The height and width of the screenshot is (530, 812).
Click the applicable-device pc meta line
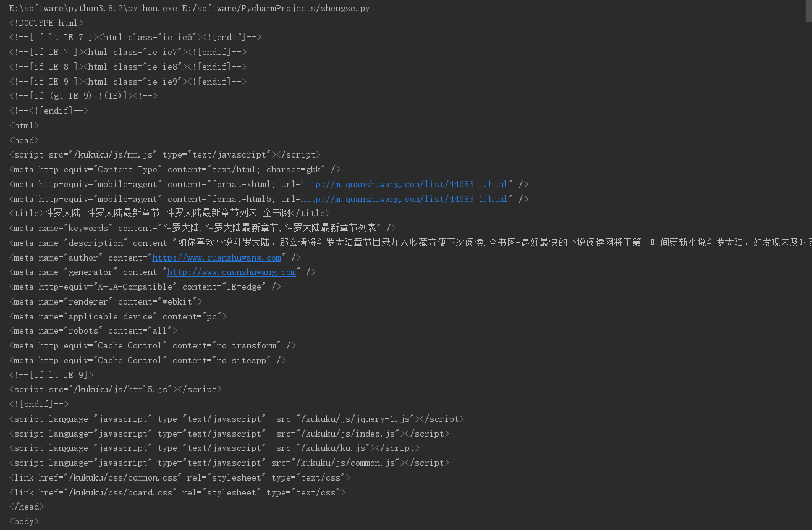click(x=118, y=316)
